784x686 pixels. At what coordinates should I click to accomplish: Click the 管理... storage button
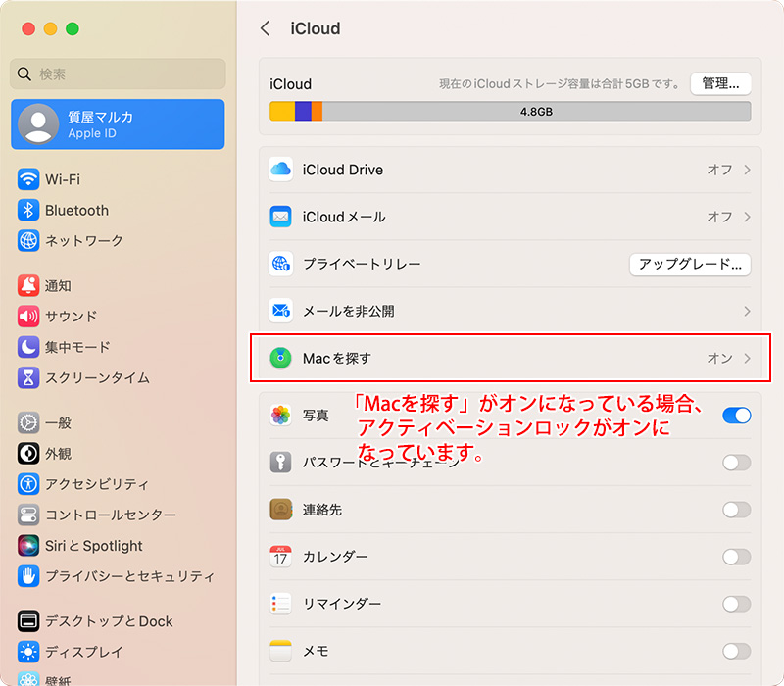click(720, 83)
